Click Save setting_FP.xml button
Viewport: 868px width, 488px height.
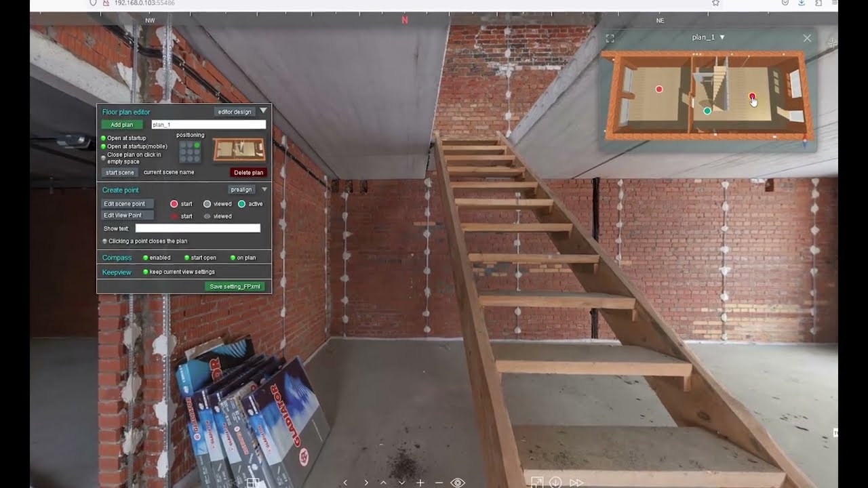[235, 287]
